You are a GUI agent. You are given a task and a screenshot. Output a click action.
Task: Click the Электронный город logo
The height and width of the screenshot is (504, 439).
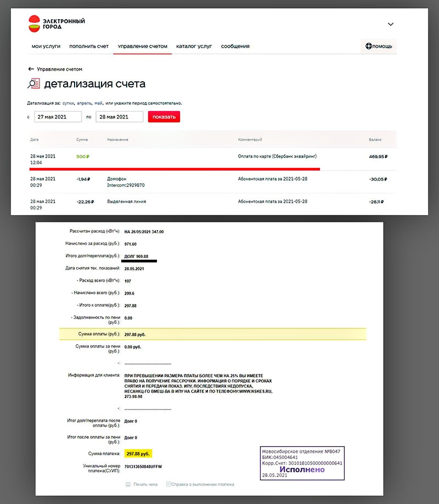[x=57, y=24]
